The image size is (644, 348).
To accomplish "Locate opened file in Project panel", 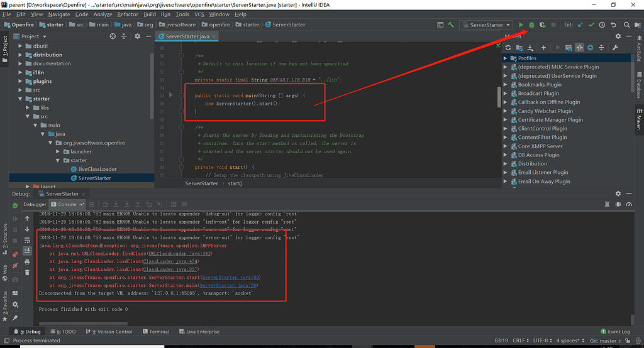I will (x=113, y=36).
